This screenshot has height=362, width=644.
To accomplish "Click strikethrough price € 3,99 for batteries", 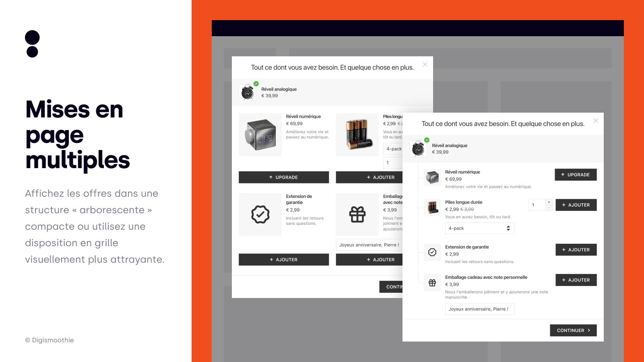I will (x=467, y=210).
